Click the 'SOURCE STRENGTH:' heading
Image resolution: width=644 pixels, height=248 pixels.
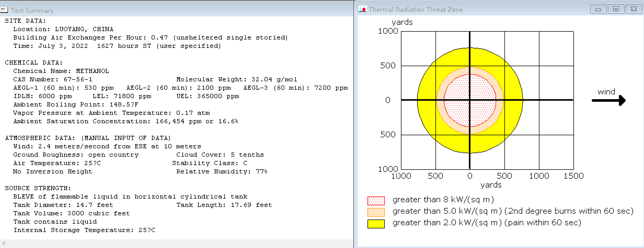coord(38,188)
